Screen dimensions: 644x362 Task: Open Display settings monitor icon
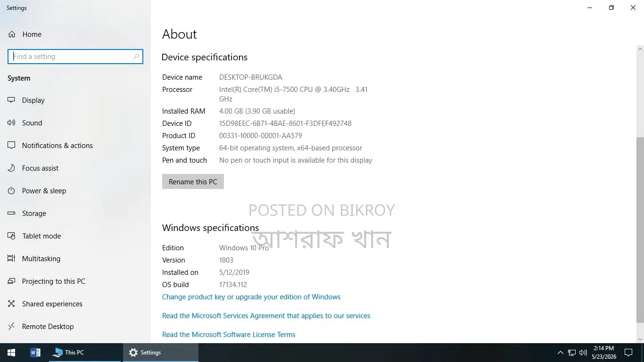[x=12, y=100]
